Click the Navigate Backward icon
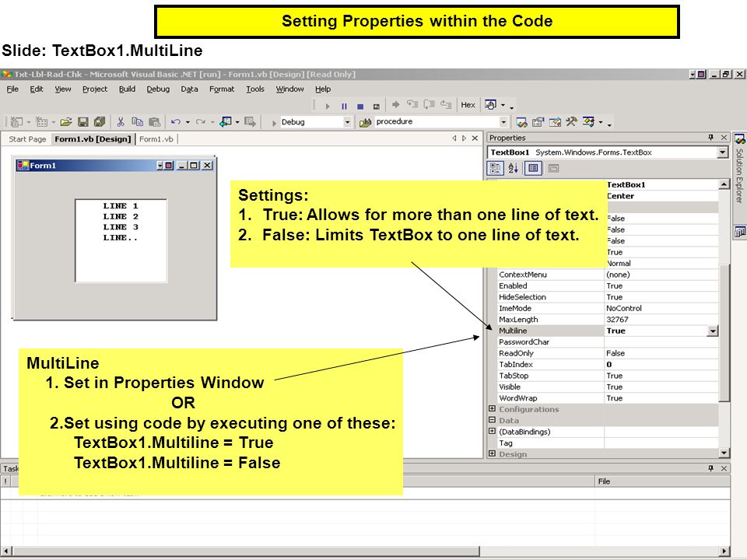Screen dimensions: 747x560 pos(226,122)
